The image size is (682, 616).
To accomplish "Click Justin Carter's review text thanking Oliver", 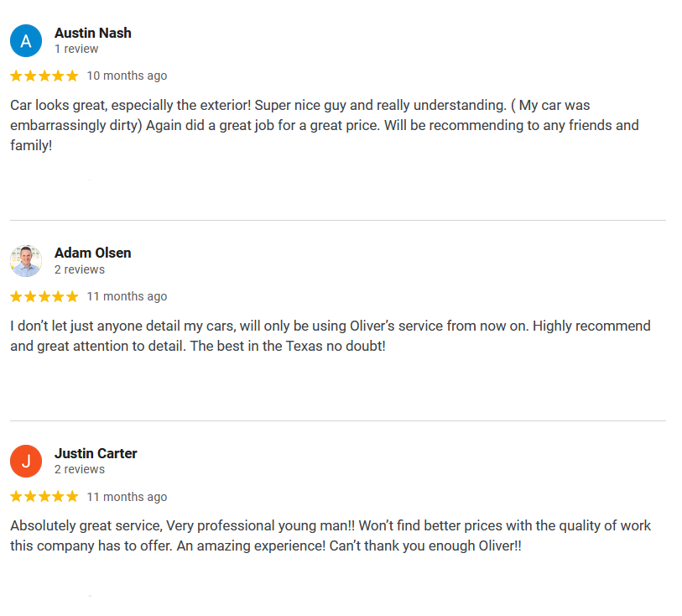I will pyautogui.click(x=331, y=536).
